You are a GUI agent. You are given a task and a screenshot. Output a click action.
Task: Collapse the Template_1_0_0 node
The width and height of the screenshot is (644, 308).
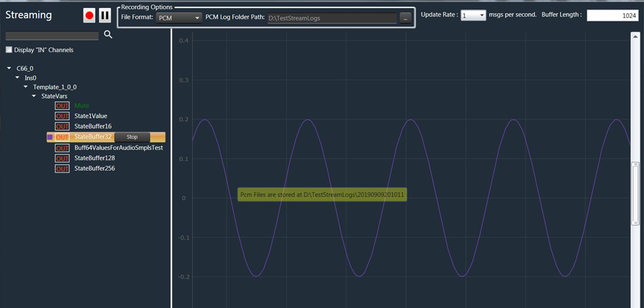(x=26, y=87)
